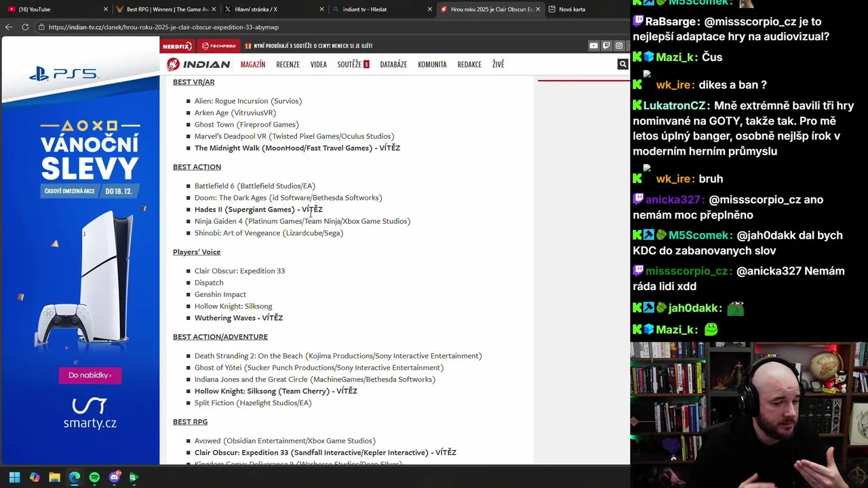
Task: Open Indian's Twitch icon in header
Action: tap(606, 46)
